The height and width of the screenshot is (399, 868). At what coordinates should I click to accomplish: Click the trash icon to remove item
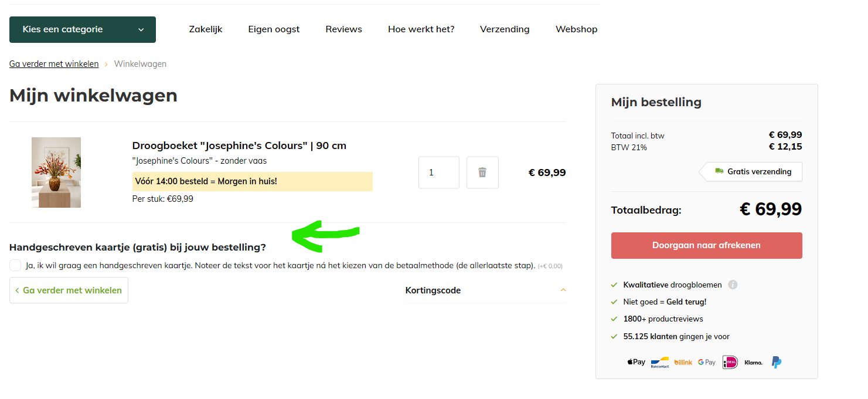(482, 173)
